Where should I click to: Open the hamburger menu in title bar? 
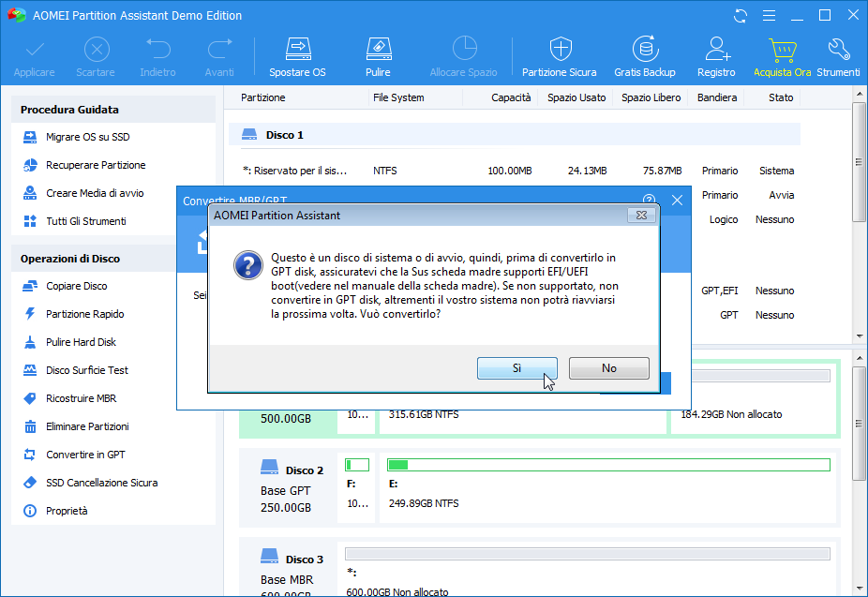pyautogui.click(x=769, y=16)
